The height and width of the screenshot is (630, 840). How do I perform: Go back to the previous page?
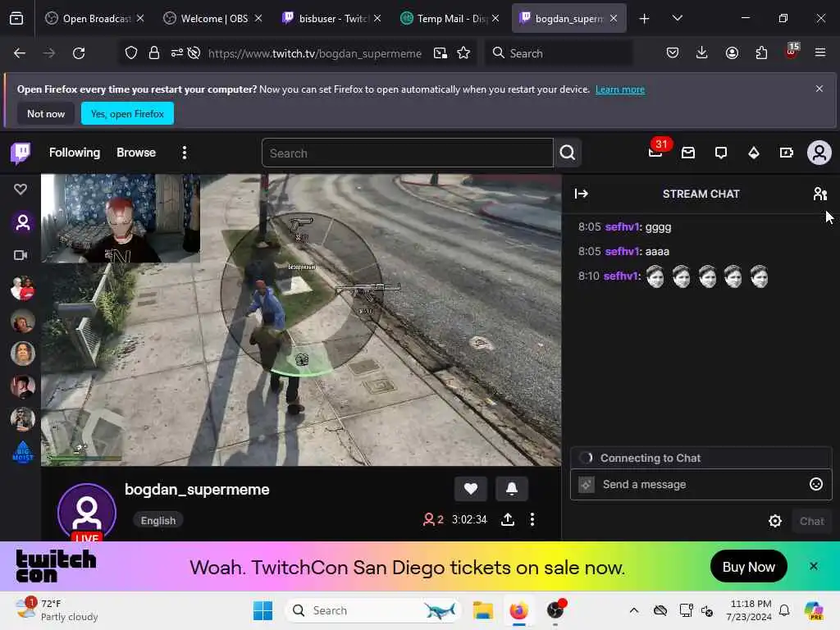tap(20, 53)
